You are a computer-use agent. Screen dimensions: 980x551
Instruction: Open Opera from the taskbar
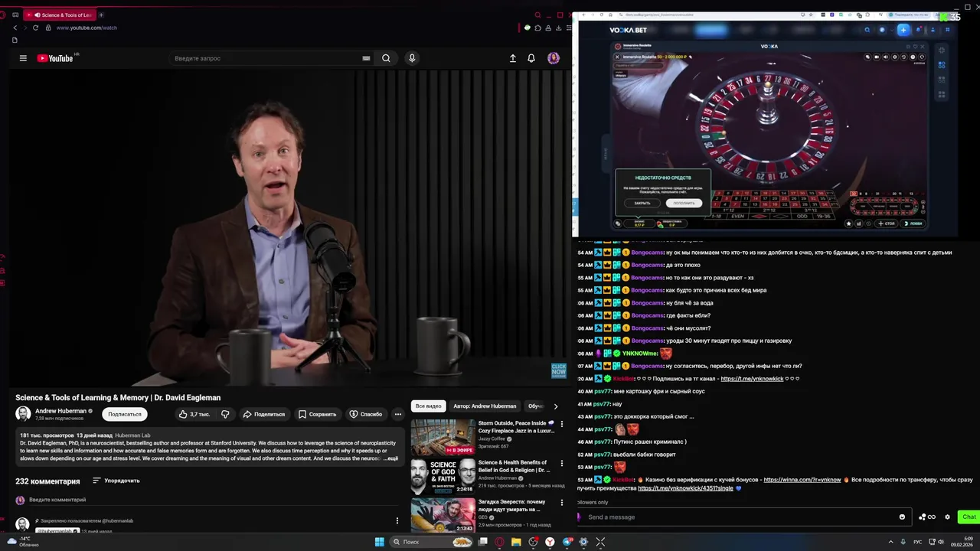coord(499,542)
